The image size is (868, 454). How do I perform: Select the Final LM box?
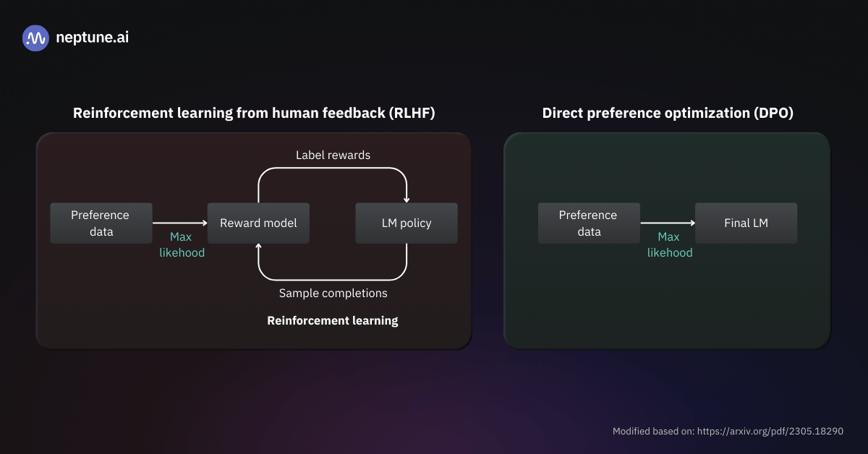coord(746,223)
